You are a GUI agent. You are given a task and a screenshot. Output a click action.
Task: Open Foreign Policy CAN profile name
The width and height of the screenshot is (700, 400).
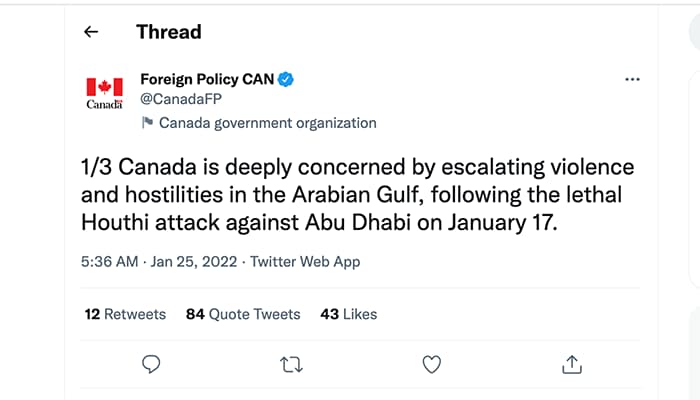[x=207, y=79]
